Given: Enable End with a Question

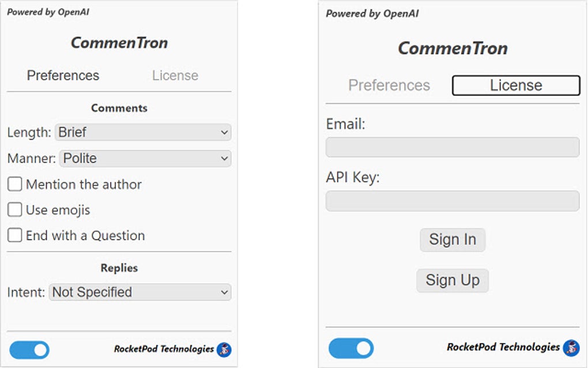Looking at the screenshot, I should [x=14, y=235].
